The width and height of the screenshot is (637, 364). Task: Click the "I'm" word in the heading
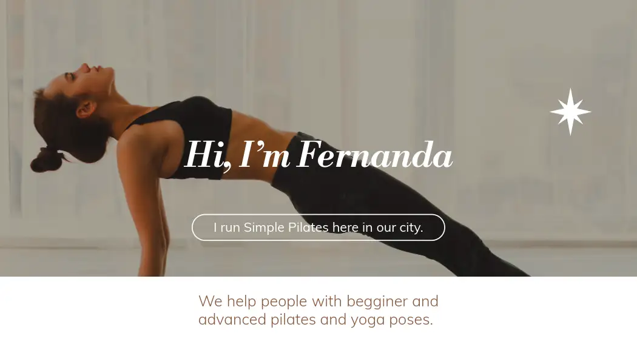tap(264, 154)
